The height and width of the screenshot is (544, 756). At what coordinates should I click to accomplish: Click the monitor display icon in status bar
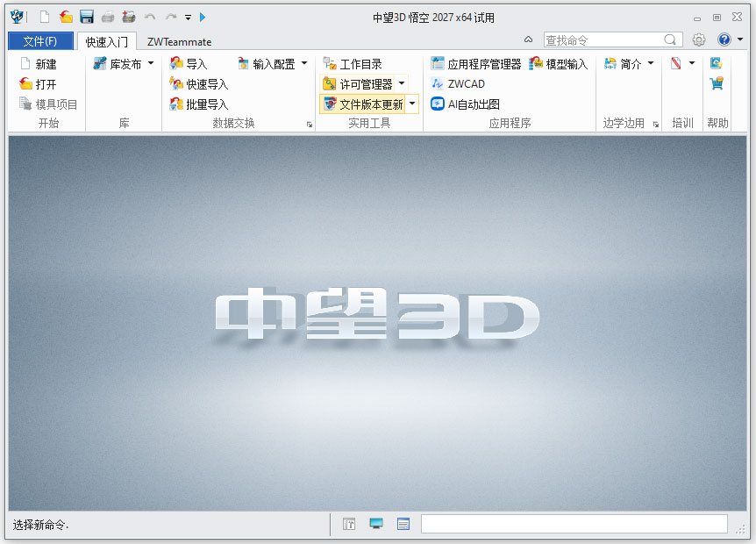tap(376, 524)
